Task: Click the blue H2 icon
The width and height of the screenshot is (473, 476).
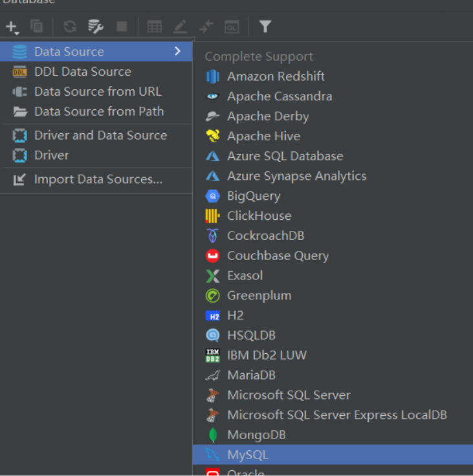Action: (213, 316)
